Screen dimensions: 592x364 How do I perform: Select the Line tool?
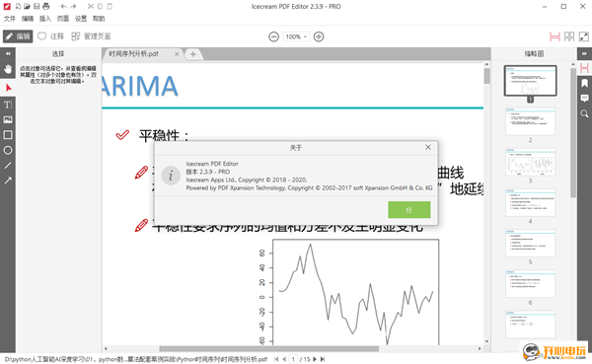(8, 166)
